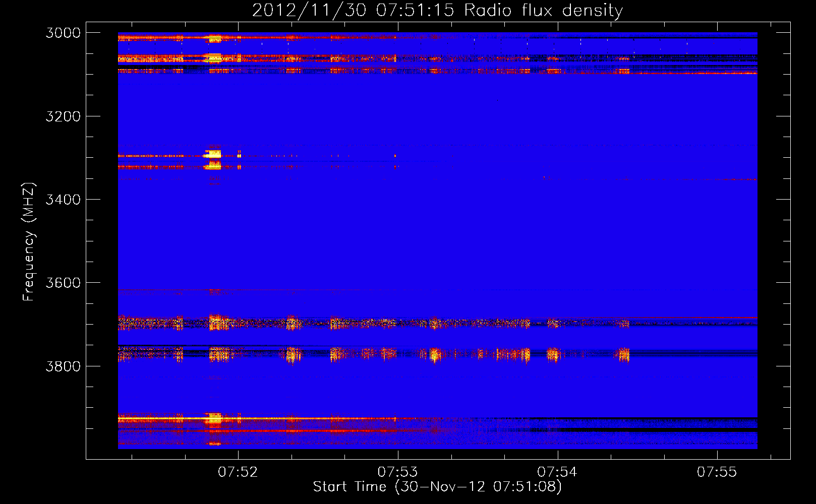Viewport: 816px width, 504px height.
Task: Click the 3800 frequency tick label
Action: (x=63, y=366)
